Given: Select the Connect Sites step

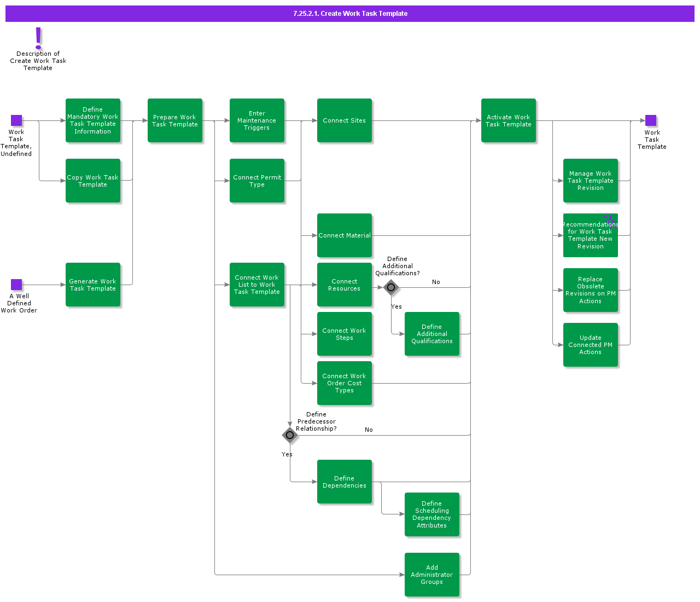Looking at the screenshot, I should pyautogui.click(x=345, y=120).
